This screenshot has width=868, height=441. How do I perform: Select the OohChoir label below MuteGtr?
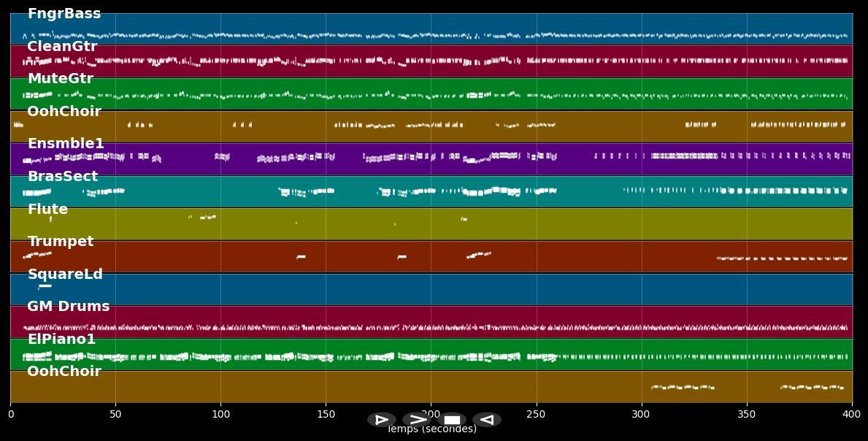(64, 111)
